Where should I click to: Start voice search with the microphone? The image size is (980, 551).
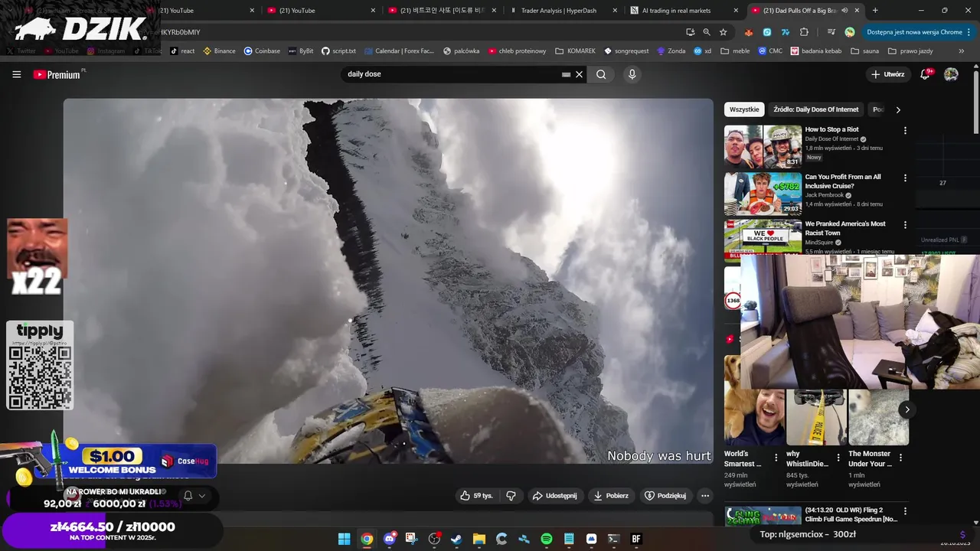pos(632,74)
